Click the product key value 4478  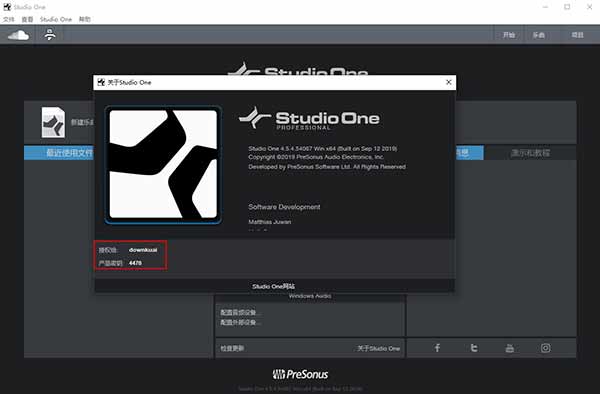click(135, 263)
